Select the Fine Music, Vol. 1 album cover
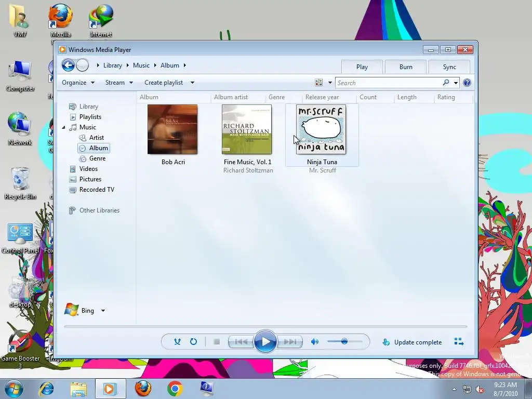The width and height of the screenshot is (532, 399). click(247, 129)
